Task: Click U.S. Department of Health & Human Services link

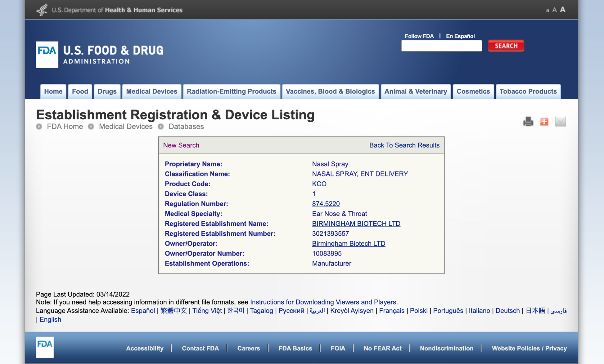Action: (x=117, y=10)
